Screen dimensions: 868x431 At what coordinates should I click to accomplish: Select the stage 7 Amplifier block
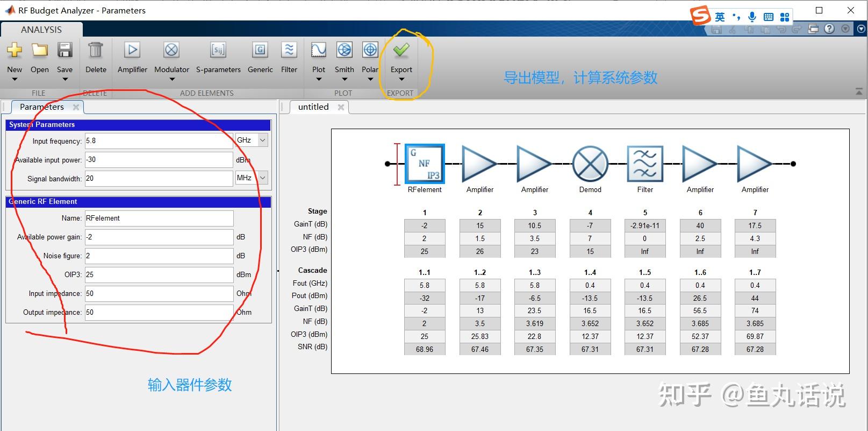click(x=755, y=164)
